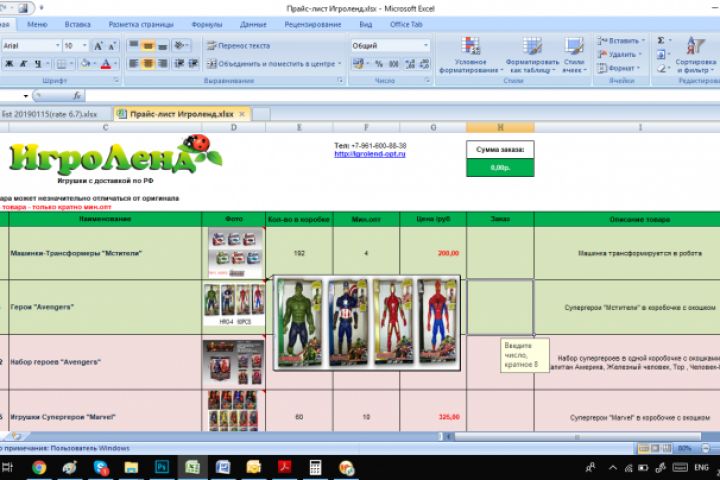This screenshot has width=720, height=480.
Task: Decrease font size with small A button
Action: [112, 45]
